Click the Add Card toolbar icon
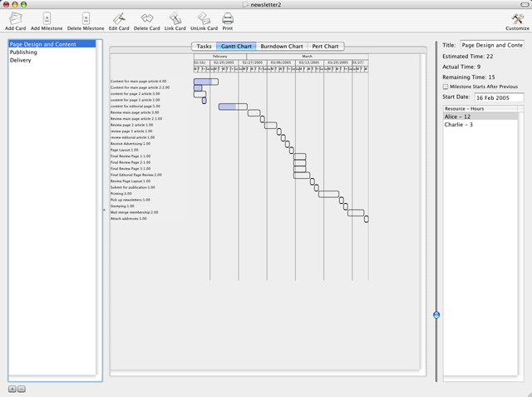This screenshot has width=532, height=397. 15,17
